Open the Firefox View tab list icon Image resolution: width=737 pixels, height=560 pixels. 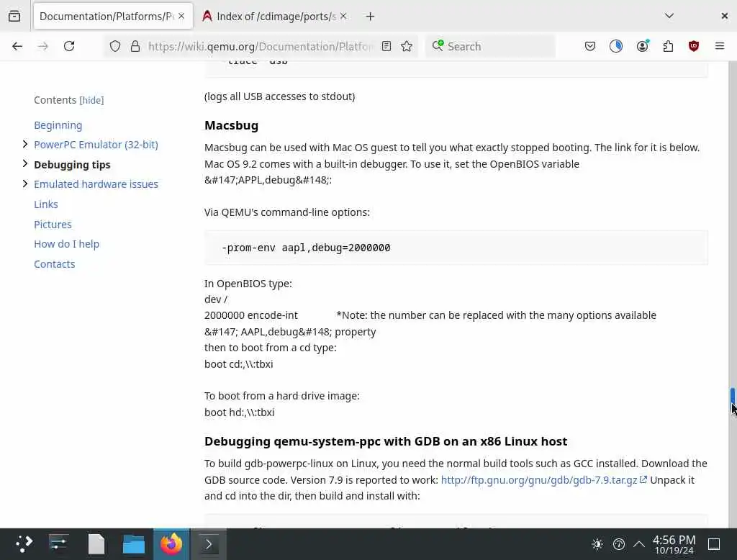14,16
